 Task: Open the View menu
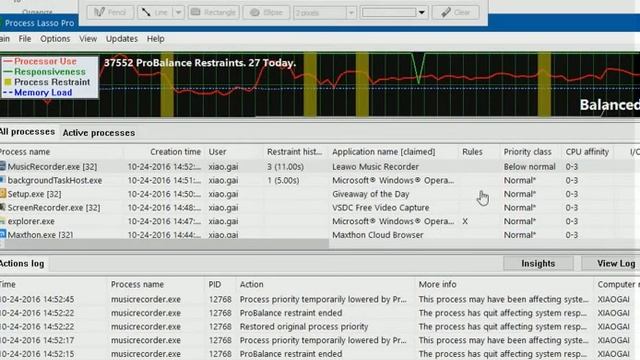[88, 39]
